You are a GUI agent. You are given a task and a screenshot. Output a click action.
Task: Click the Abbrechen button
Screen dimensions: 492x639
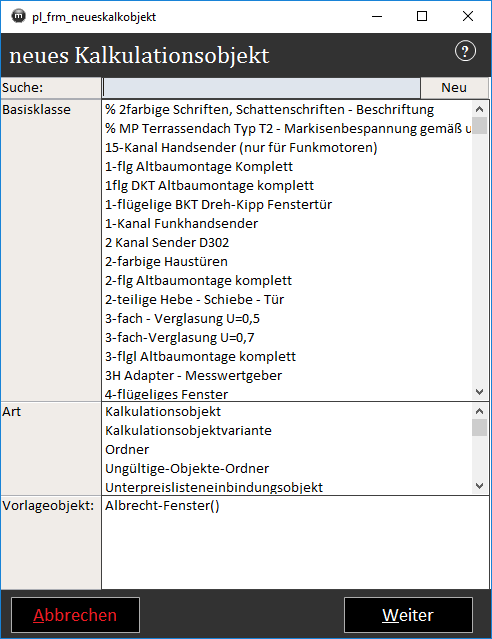pos(75,615)
